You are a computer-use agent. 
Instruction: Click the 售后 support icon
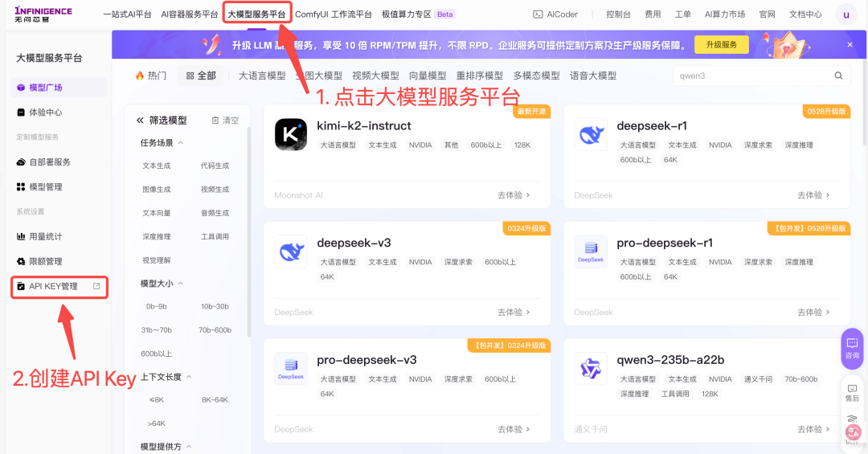point(852,393)
